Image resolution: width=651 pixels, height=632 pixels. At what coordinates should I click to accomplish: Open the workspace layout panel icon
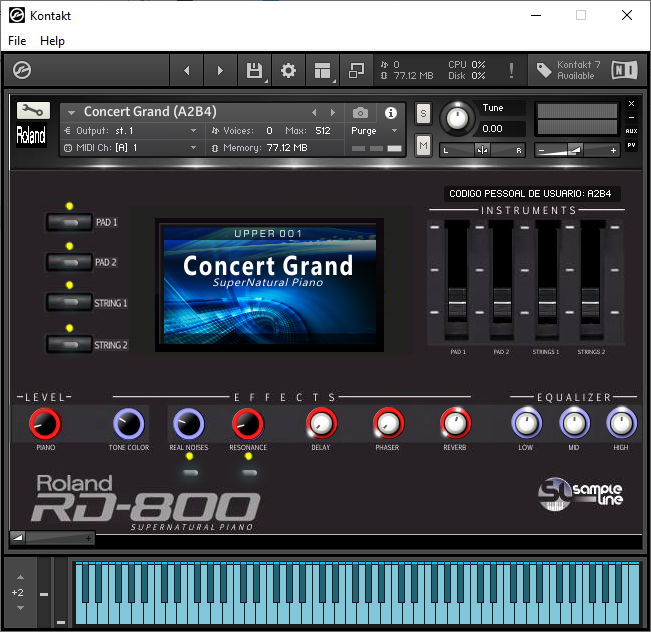click(323, 70)
